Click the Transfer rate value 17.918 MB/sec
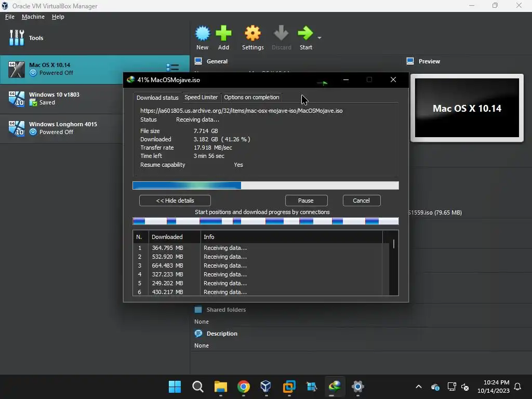The image size is (532, 399). click(212, 148)
